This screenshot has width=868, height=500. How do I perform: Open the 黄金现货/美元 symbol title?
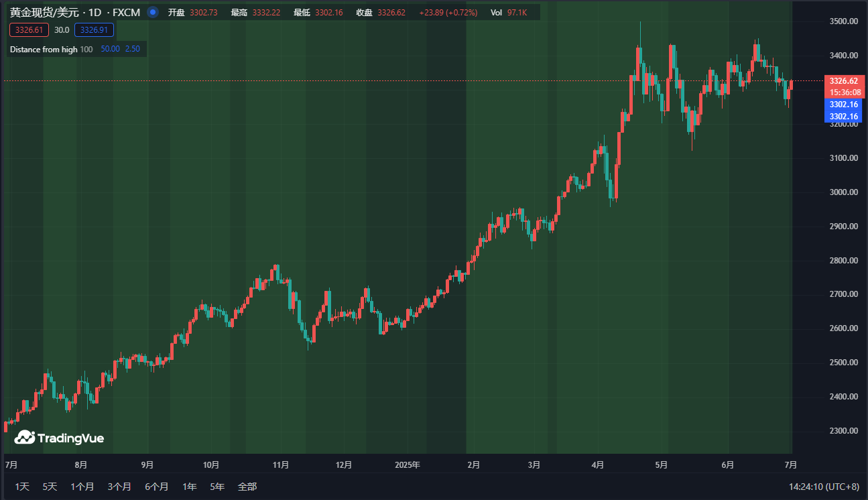(47, 12)
